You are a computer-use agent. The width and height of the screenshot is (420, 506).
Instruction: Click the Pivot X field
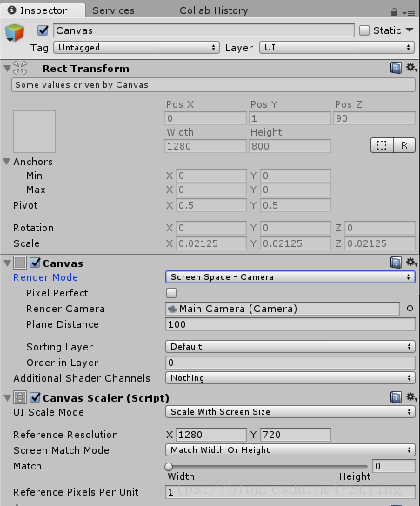coord(211,205)
